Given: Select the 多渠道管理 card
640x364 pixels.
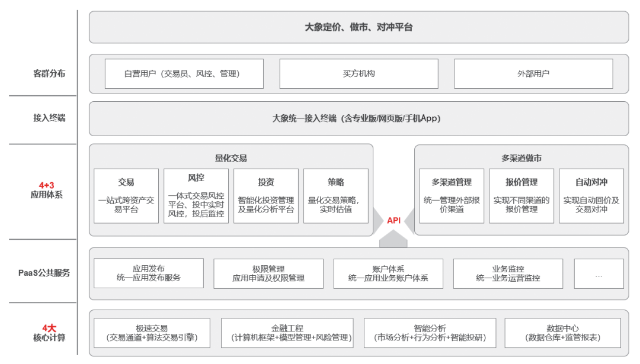Looking at the screenshot, I should [x=453, y=196].
